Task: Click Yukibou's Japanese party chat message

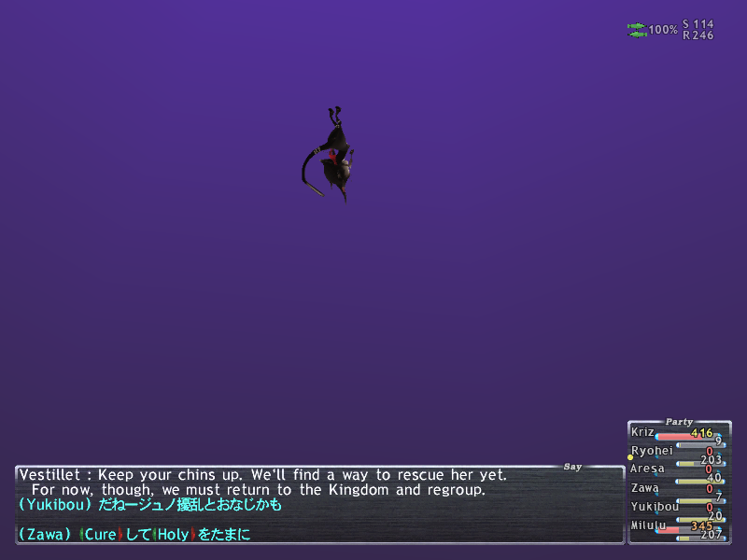Action: (x=150, y=505)
